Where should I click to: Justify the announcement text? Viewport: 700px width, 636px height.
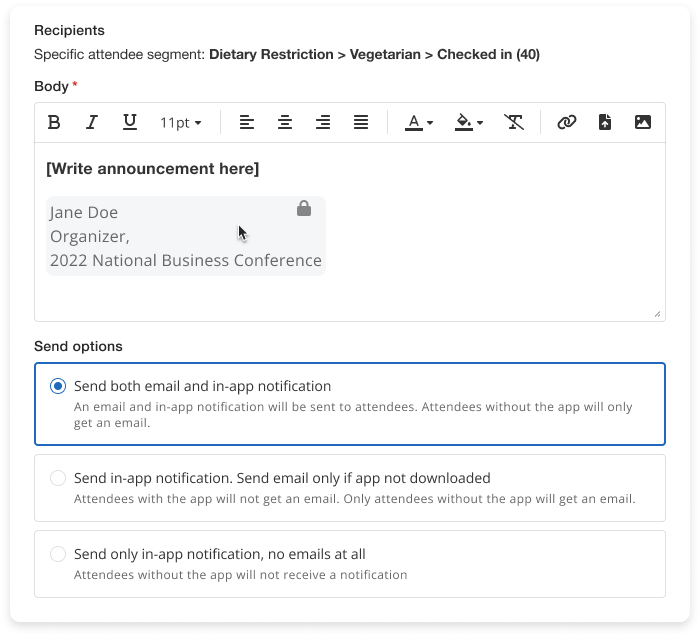tap(361, 122)
